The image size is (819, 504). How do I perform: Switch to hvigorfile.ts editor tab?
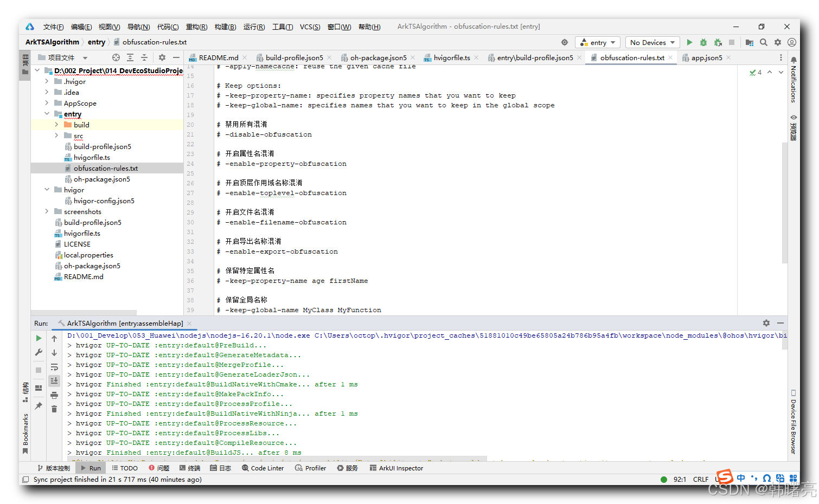[452, 57]
